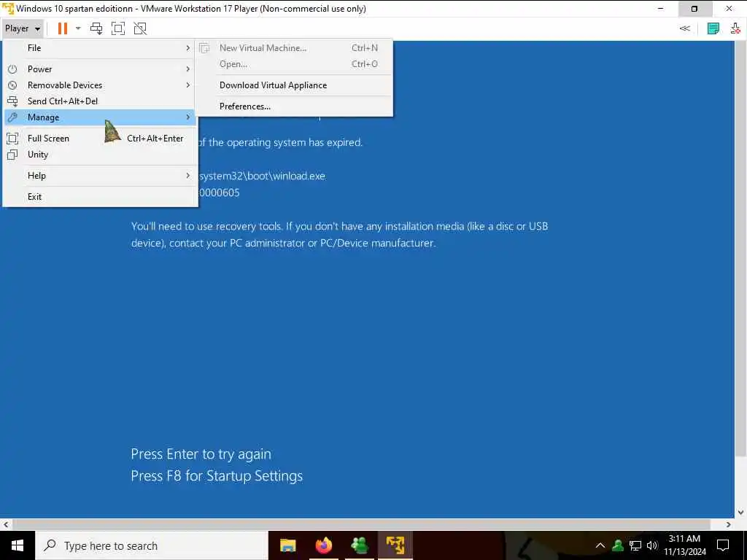Click Press F8 for Startup Settings text
747x560 pixels.
(x=217, y=475)
